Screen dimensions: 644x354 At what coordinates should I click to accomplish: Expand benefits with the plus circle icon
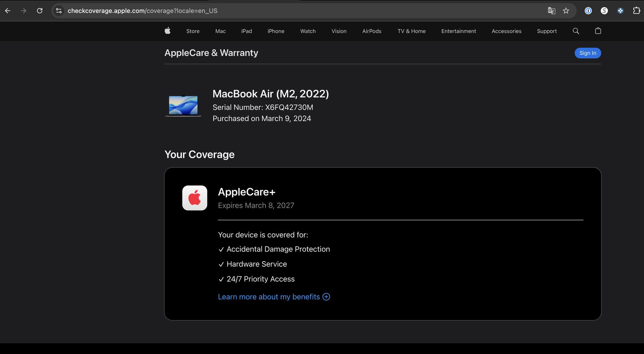[x=326, y=297]
